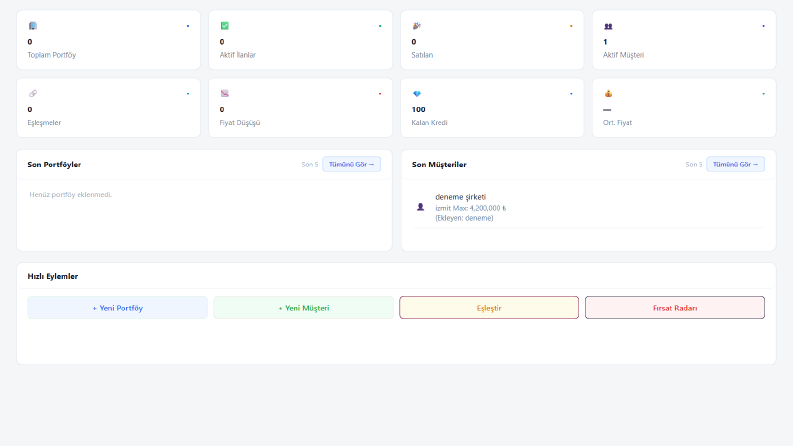Click the Eşleşmeler link chain icon
Viewport: 793px width, 446px height.
coord(33,94)
